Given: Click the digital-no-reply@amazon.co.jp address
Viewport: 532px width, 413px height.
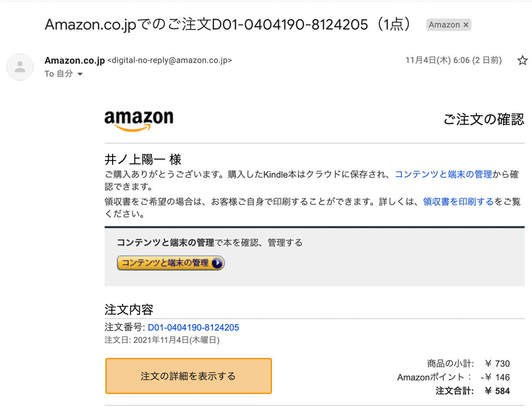Looking at the screenshot, I should point(170,60).
